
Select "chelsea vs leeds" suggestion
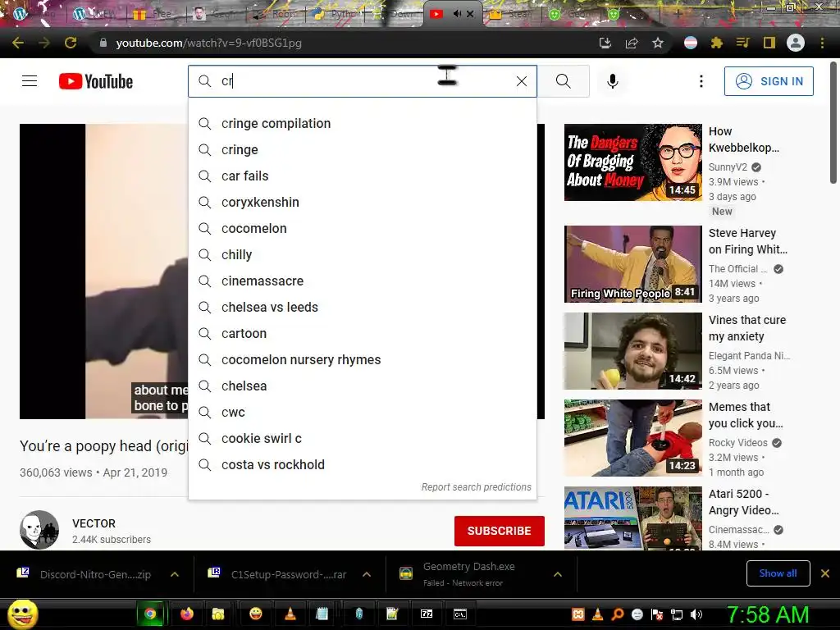tap(362, 308)
